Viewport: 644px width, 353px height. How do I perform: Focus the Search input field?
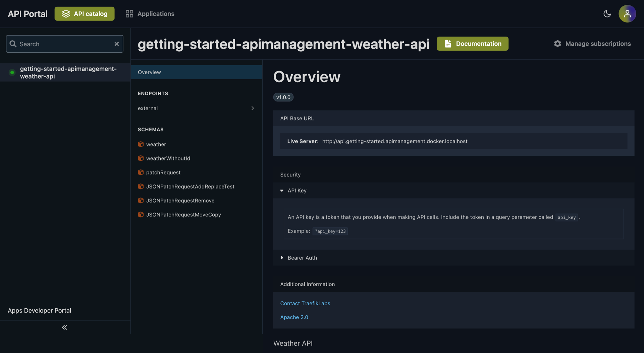point(65,44)
